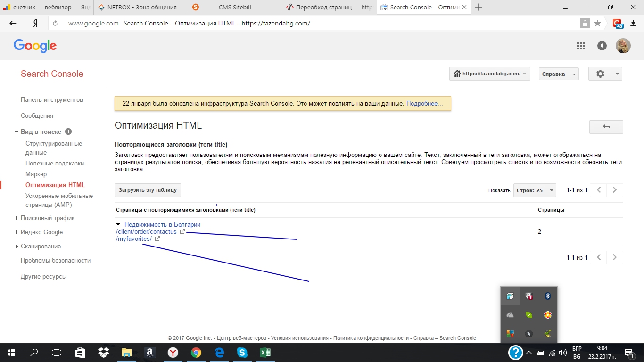The height and width of the screenshot is (362, 644).
Task: Open Windows Start menu
Action: pyautogui.click(x=11, y=352)
